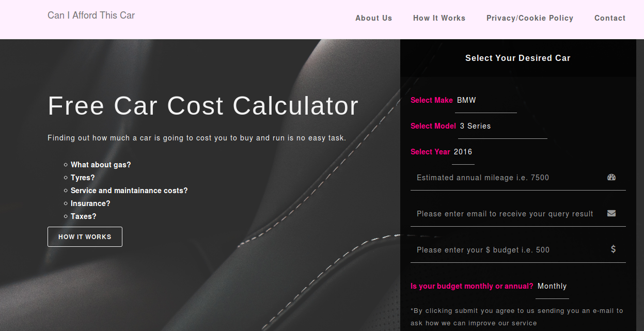Click the Select Model label
The image size is (644, 331).
pyautogui.click(x=433, y=126)
